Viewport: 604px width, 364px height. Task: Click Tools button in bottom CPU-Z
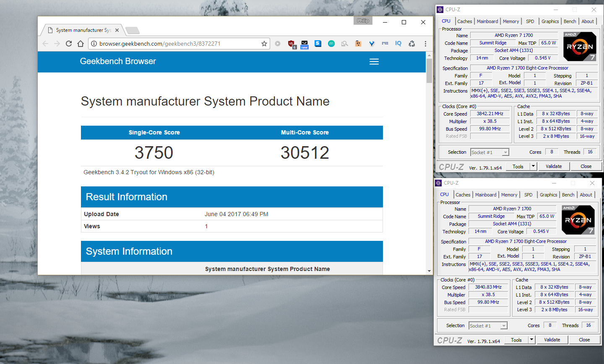pos(516,340)
